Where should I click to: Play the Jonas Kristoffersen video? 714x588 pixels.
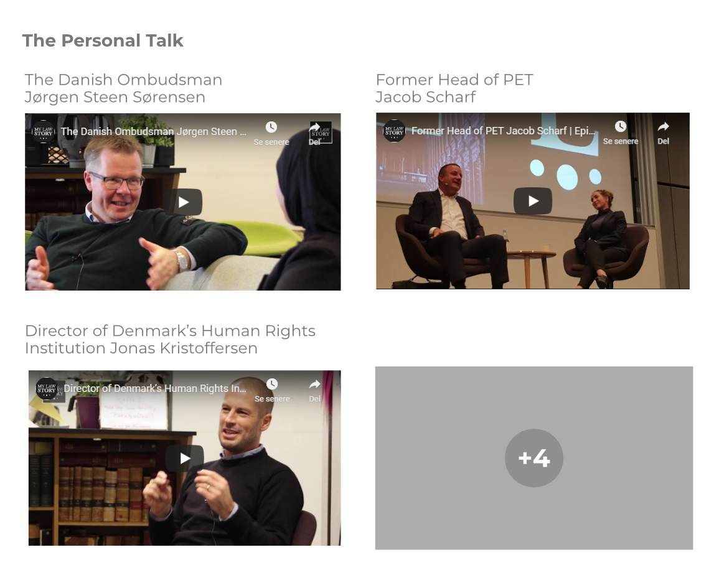tap(184, 459)
